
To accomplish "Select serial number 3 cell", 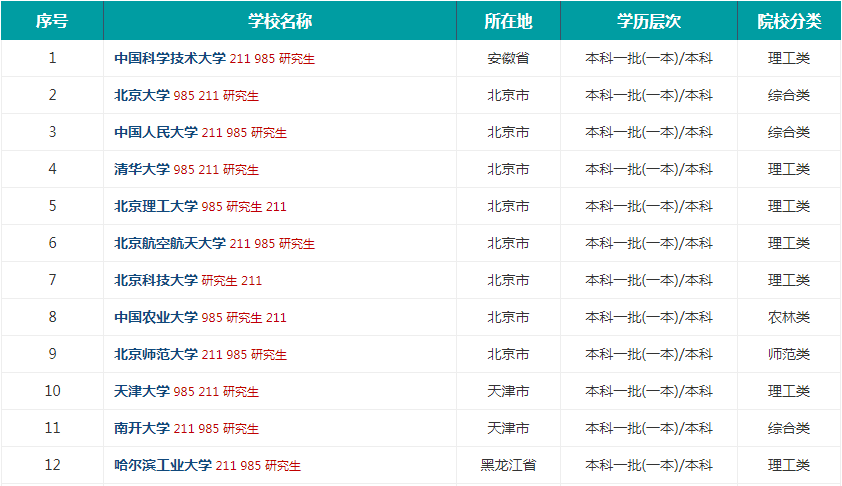I will click(52, 132).
